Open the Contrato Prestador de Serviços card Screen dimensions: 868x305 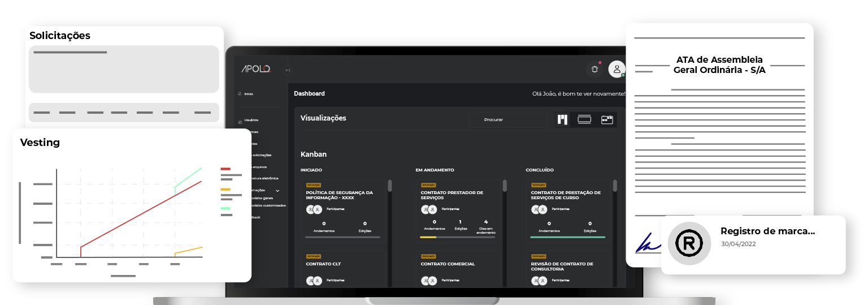click(x=452, y=195)
